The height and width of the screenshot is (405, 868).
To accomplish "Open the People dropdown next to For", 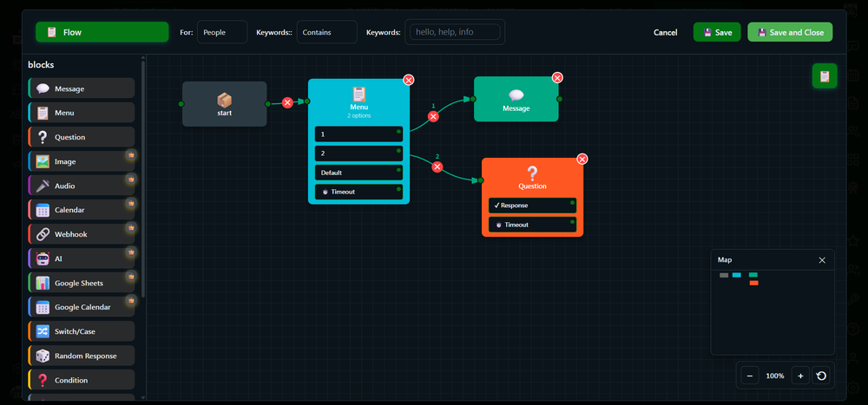I will (x=221, y=32).
